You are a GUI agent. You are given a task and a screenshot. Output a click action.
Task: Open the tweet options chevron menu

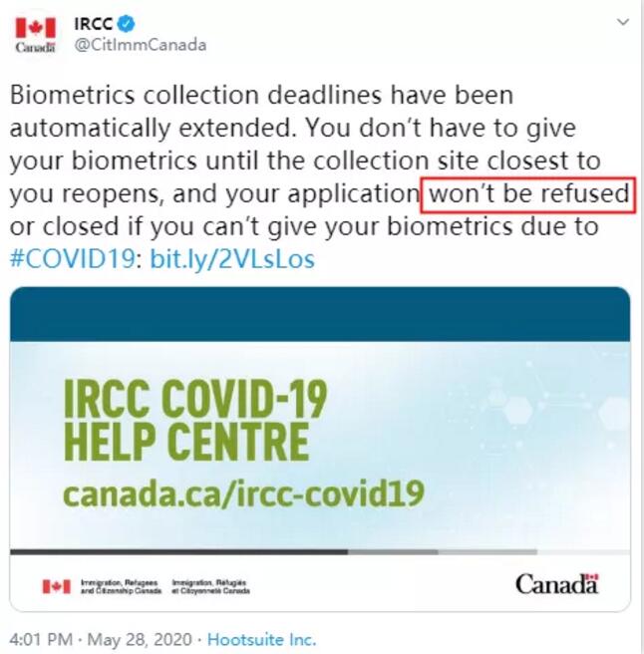pyautogui.click(x=623, y=22)
